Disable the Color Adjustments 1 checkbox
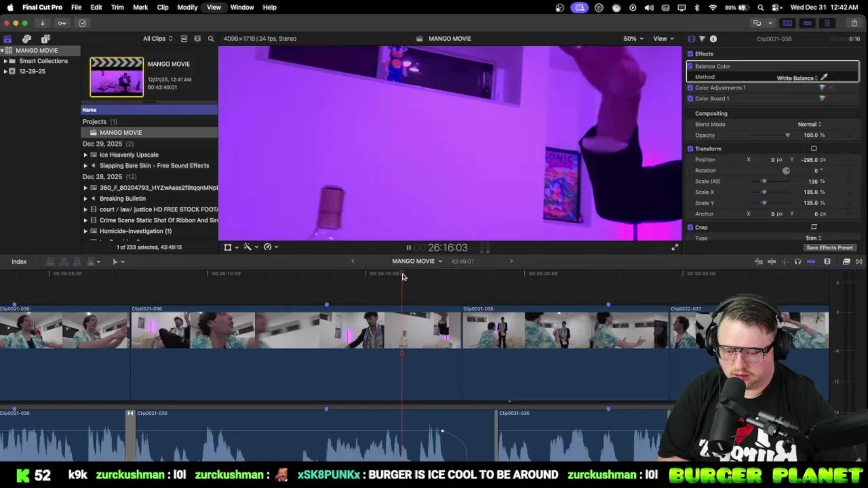Screen dimensions: 868x488 tap(690, 87)
